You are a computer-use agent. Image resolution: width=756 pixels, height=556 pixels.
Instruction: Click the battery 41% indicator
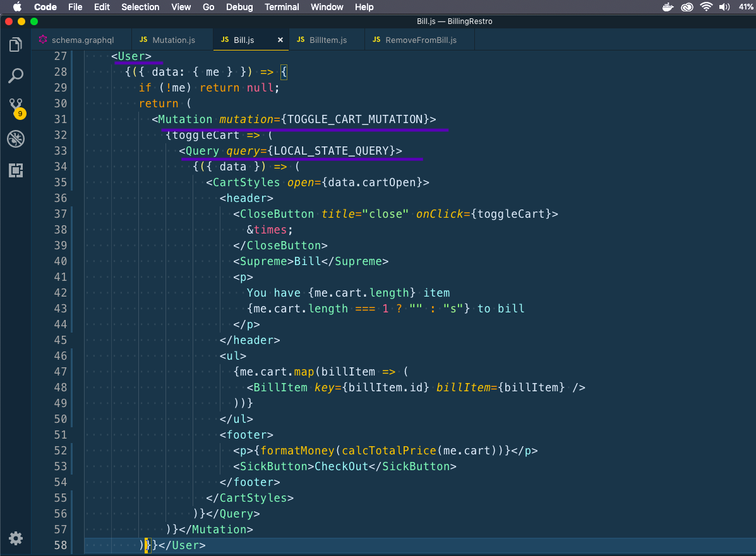point(746,7)
